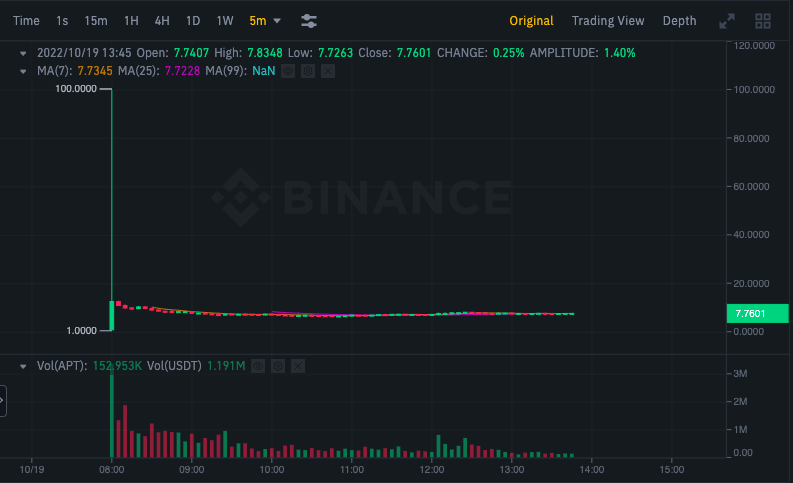Enter fullscreen chart mode

(x=727, y=21)
